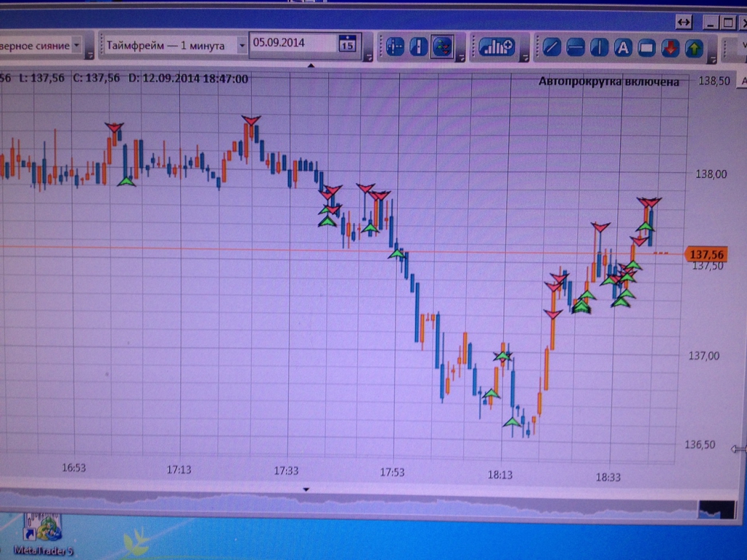The width and height of the screenshot is (747, 560).
Task: Open the timeframe 1 minute dropdown
Action: [241, 45]
